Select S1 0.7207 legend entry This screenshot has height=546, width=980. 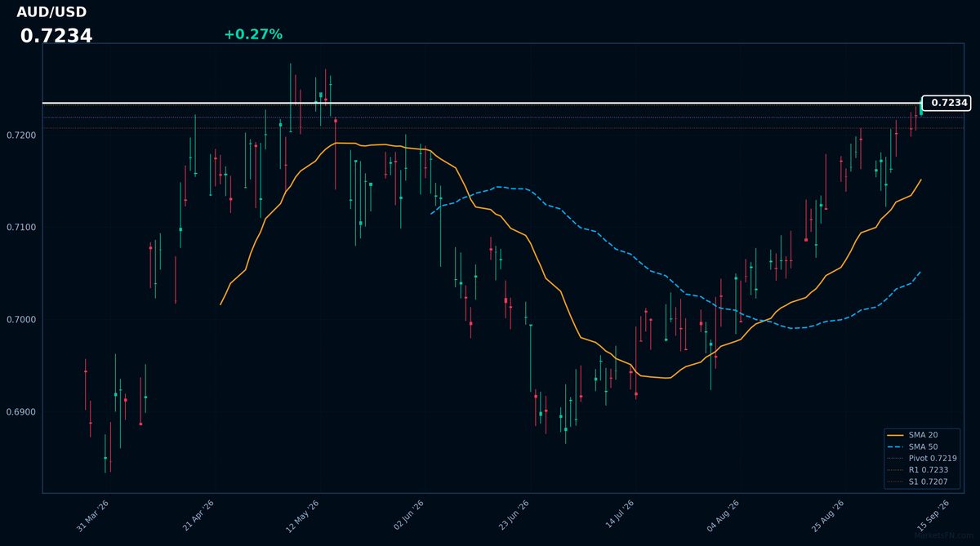coord(917,482)
